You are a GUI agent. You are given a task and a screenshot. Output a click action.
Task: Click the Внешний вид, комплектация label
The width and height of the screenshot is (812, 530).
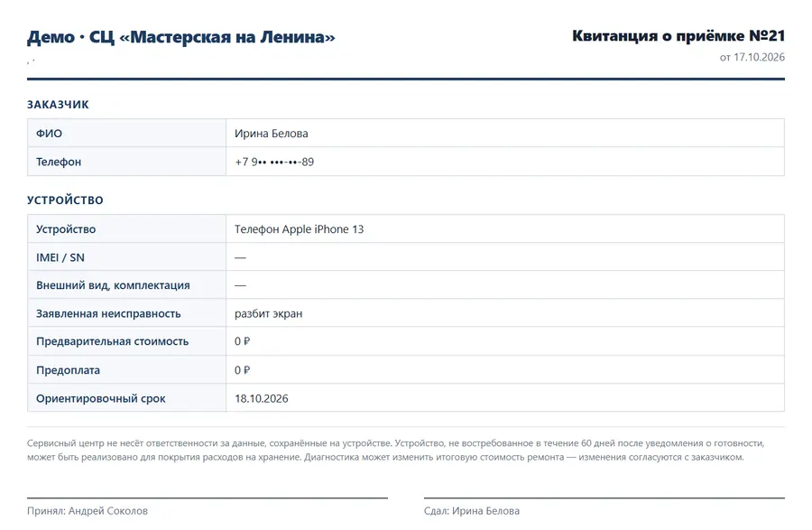point(113,285)
